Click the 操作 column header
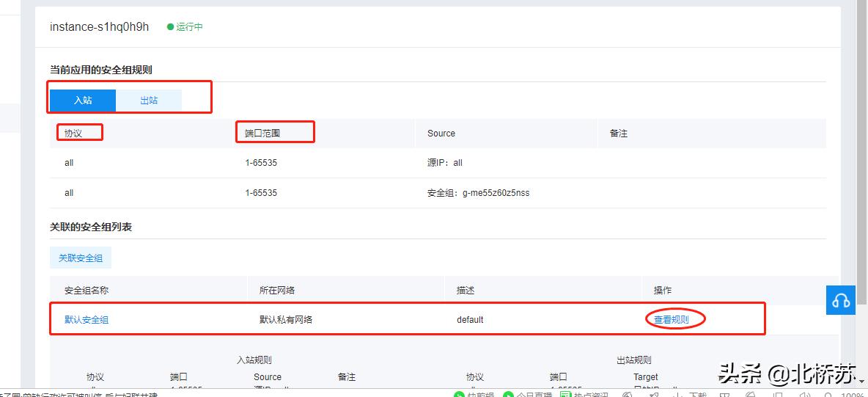Viewport: 868px width, 397px height. pos(663,291)
